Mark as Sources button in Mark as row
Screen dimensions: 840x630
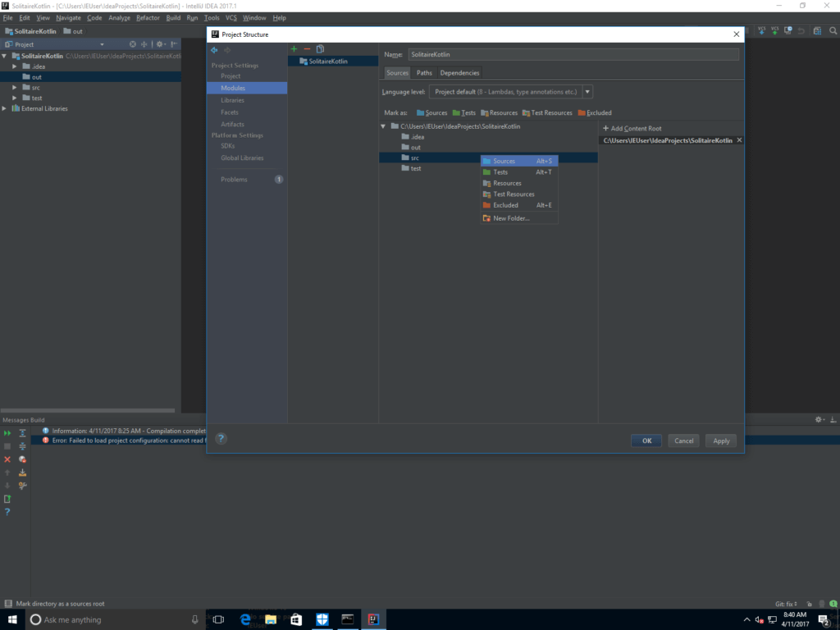[x=431, y=112]
